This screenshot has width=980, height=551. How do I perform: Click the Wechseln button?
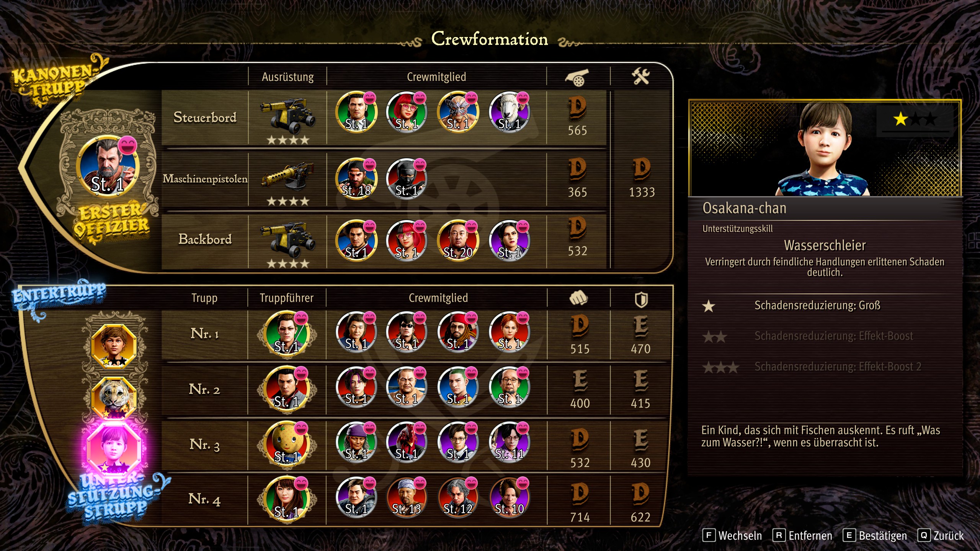click(x=732, y=535)
